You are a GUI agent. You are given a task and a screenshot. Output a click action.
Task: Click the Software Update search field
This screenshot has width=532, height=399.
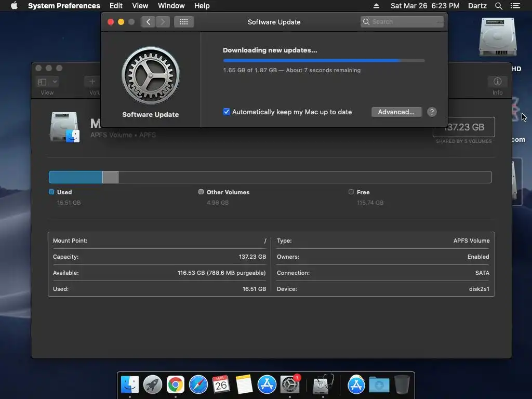pyautogui.click(x=402, y=22)
